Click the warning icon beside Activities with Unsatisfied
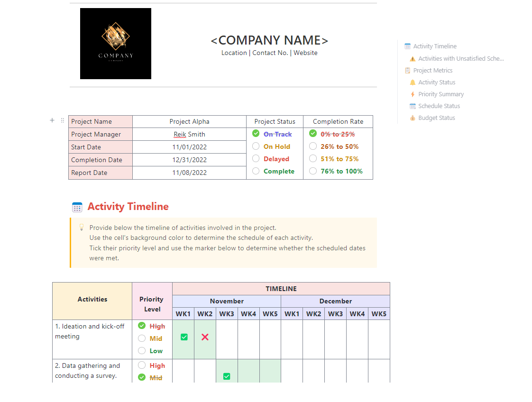The height and width of the screenshot is (402, 532). point(413,59)
